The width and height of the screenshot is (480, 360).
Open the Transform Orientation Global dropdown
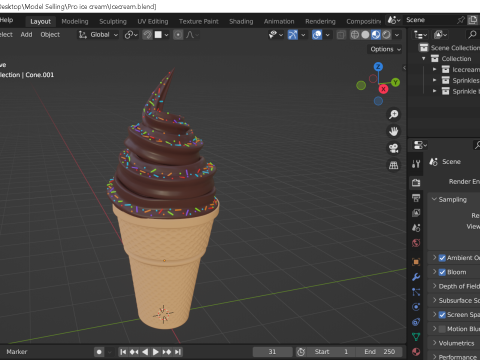point(98,35)
